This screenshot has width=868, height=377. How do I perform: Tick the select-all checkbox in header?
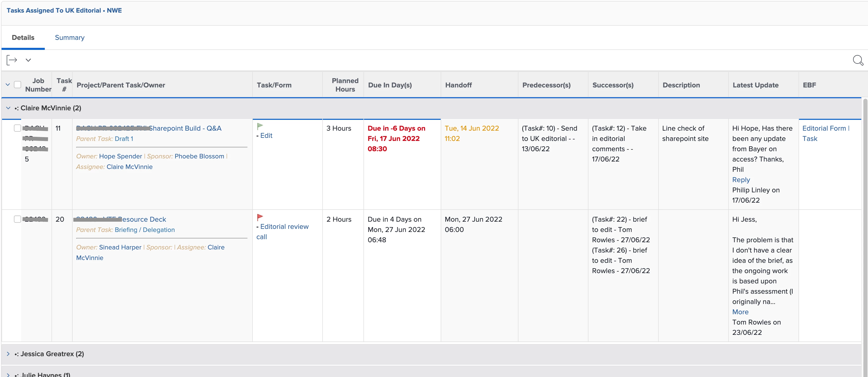click(18, 85)
